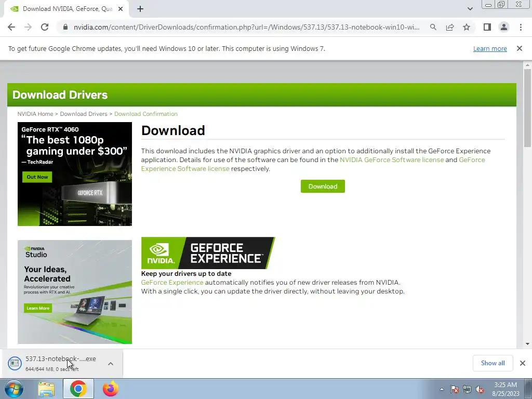Click Keep your drivers up to date text

point(187,274)
